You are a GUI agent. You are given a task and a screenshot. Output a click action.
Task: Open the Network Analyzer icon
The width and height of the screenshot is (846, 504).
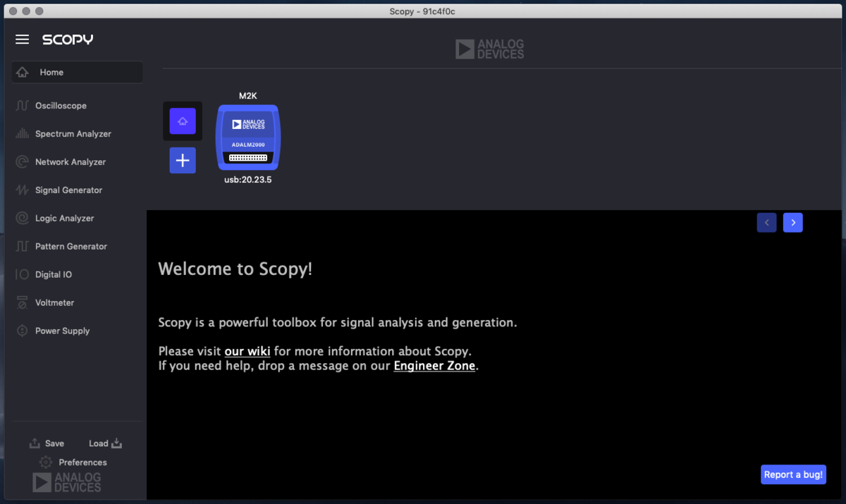[22, 162]
